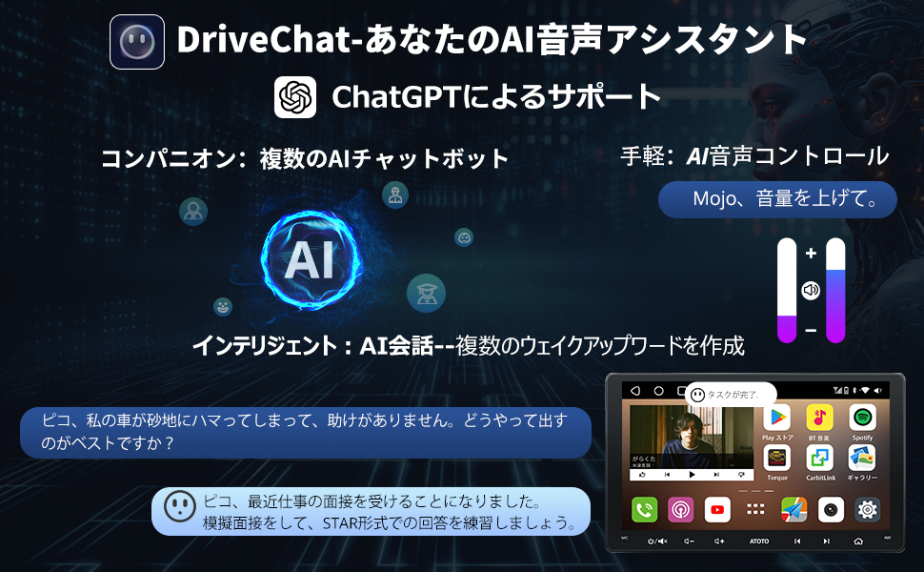Open the settings gear in the dock
The height and width of the screenshot is (572, 924).
(x=868, y=509)
